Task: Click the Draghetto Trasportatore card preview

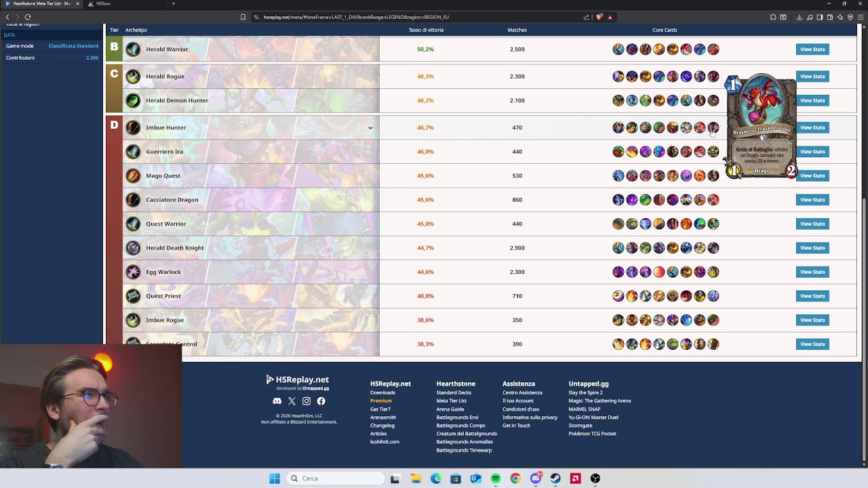Action: pos(761,126)
